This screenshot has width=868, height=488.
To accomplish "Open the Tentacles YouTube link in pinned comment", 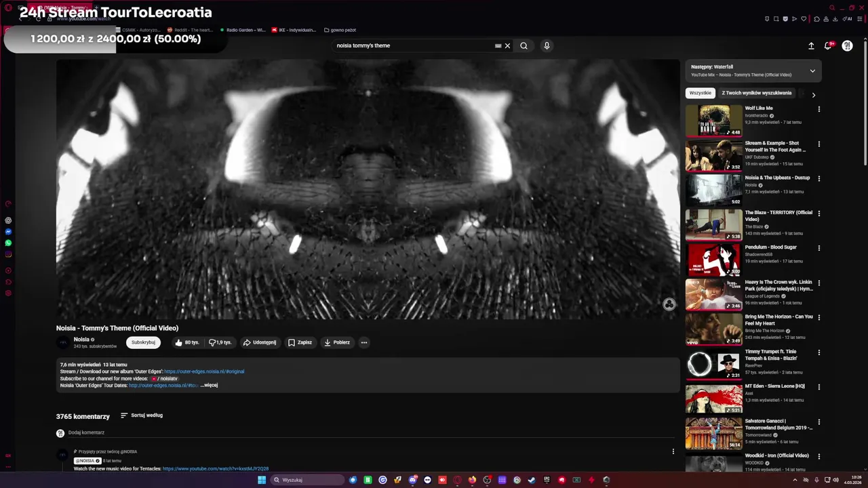I will click(216, 468).
